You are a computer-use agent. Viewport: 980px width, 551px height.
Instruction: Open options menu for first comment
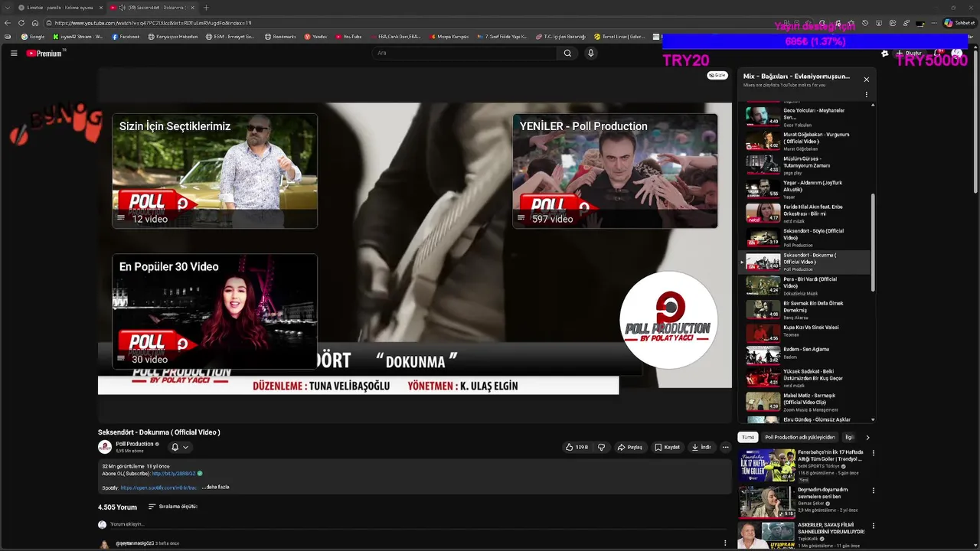point(725,543)
